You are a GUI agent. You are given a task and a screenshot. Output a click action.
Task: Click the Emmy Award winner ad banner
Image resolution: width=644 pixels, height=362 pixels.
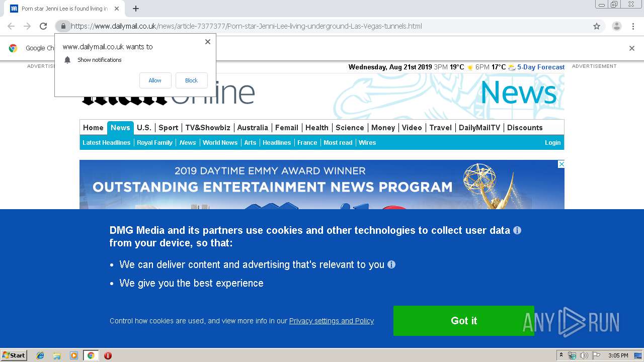point(322,185)
